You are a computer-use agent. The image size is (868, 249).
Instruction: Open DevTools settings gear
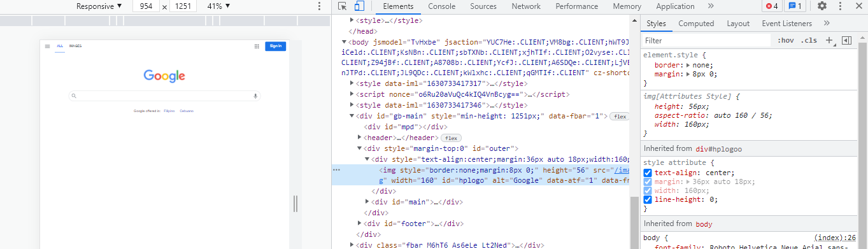pos(822,6)
